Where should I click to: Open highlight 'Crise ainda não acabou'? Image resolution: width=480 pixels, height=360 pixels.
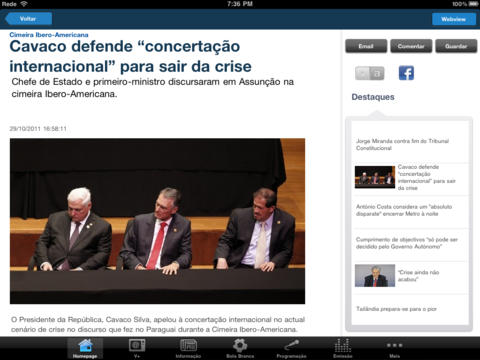click(x=411, y=276)
